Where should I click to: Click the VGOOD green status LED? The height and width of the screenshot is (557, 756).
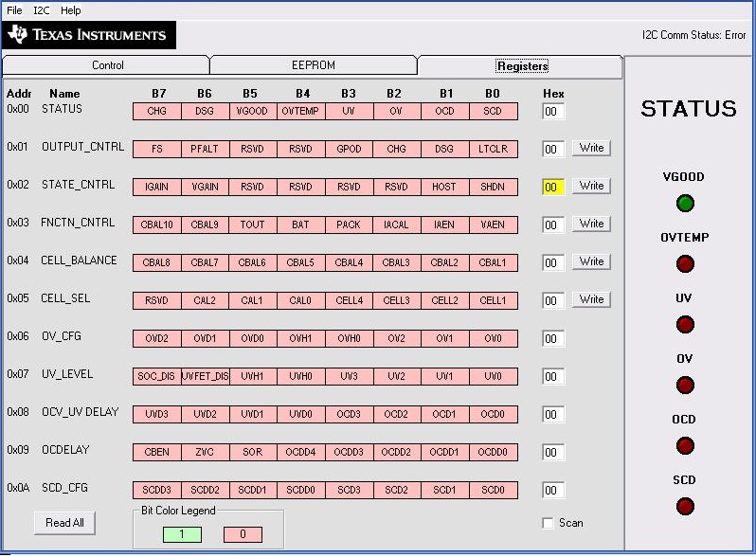pyautogui.click(x=685, y=203)
